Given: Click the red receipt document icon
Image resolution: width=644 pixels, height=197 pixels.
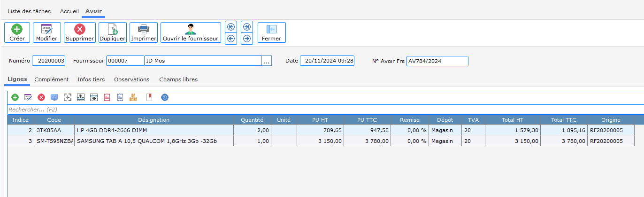Looking at the screenshot, I should (x=107, y=97).
